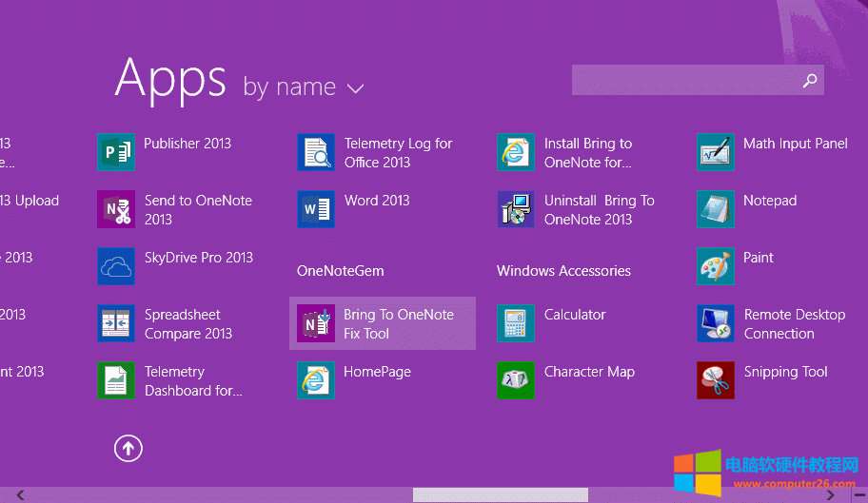Open SkyDrive Pro 2013 cloud icon
The image size is (868, 503).
(x=116, y=266)
